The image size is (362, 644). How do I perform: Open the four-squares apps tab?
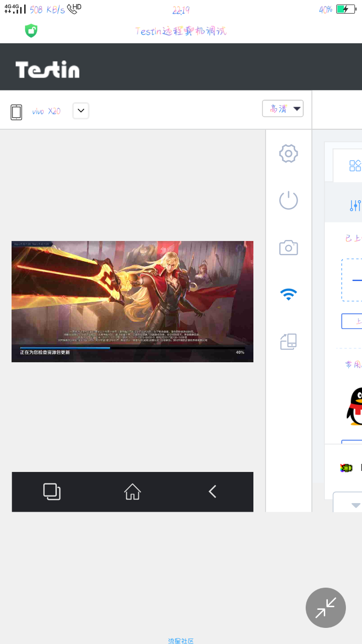(x=355, y=166)
